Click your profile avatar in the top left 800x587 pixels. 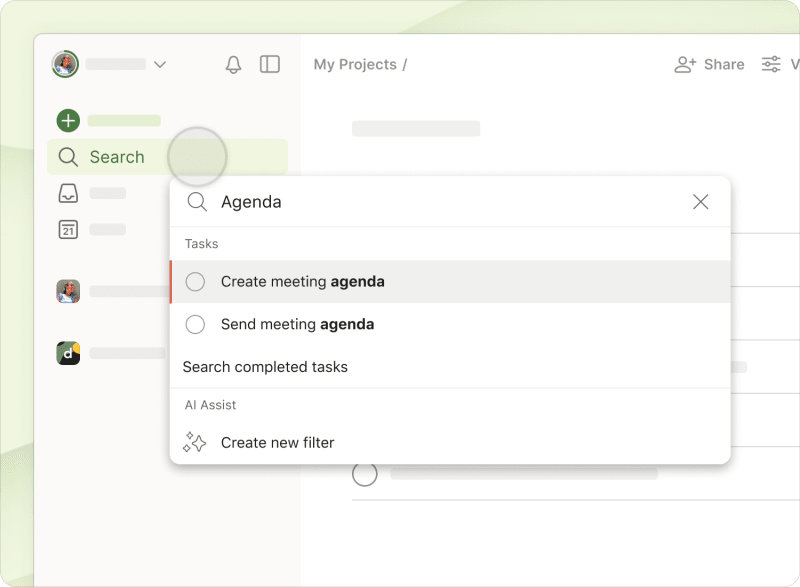[x=64, y=64]
